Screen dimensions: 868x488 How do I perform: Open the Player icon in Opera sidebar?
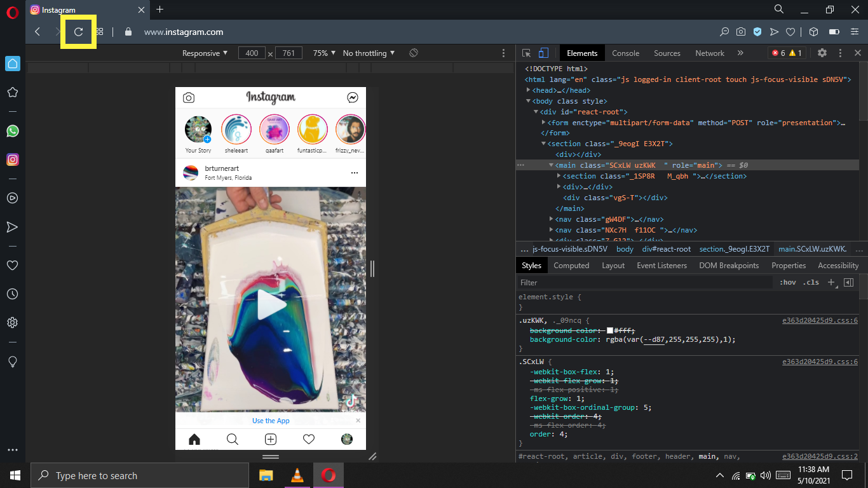point(12,198)
